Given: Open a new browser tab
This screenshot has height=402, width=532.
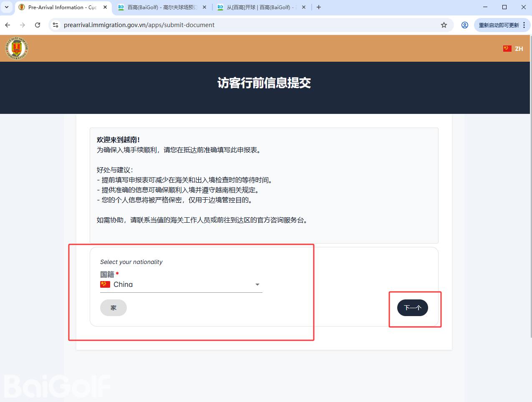Looking at the screenshot, I should coord(319,7).
